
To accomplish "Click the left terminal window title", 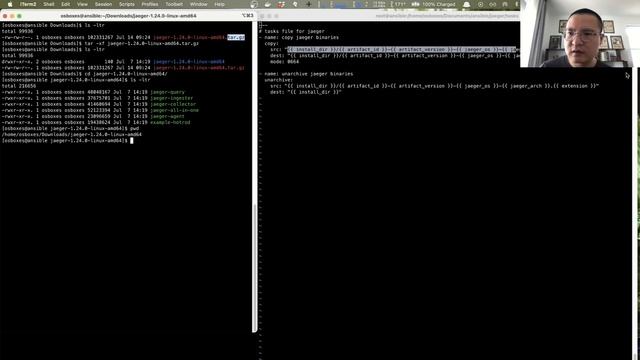I will [129, 16].
